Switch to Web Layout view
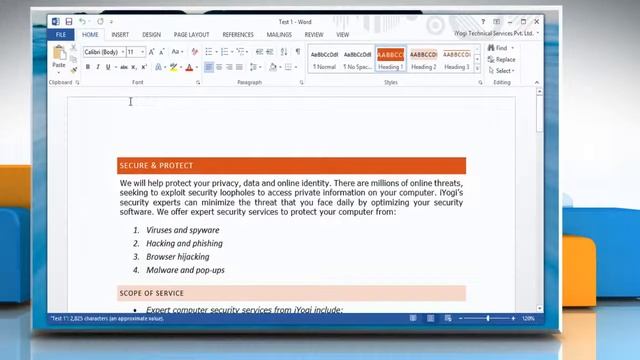The image size is (640, 360). point(448,318)
